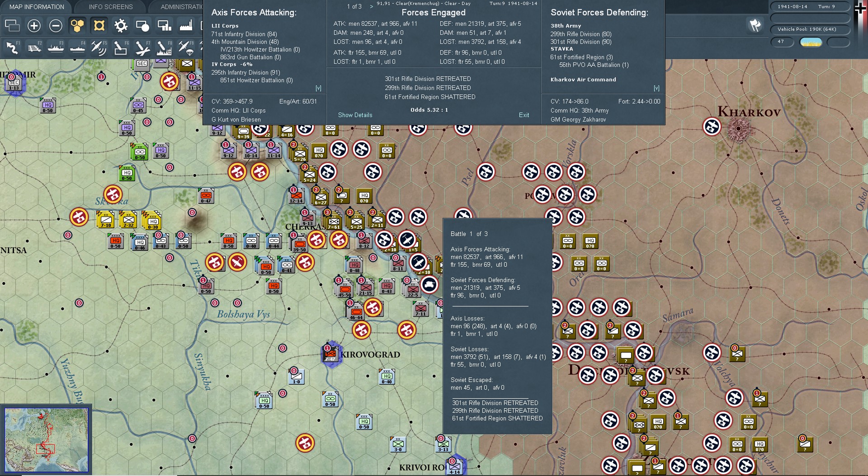The image size is (868, 476).
Task: Toggle the factory locations map overlay
Action: [186, 26]
